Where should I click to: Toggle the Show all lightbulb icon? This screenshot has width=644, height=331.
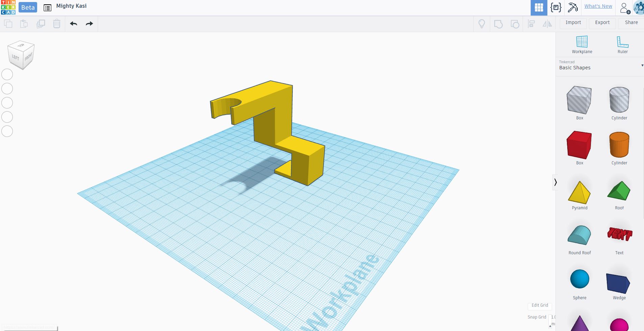pos(482,24)
